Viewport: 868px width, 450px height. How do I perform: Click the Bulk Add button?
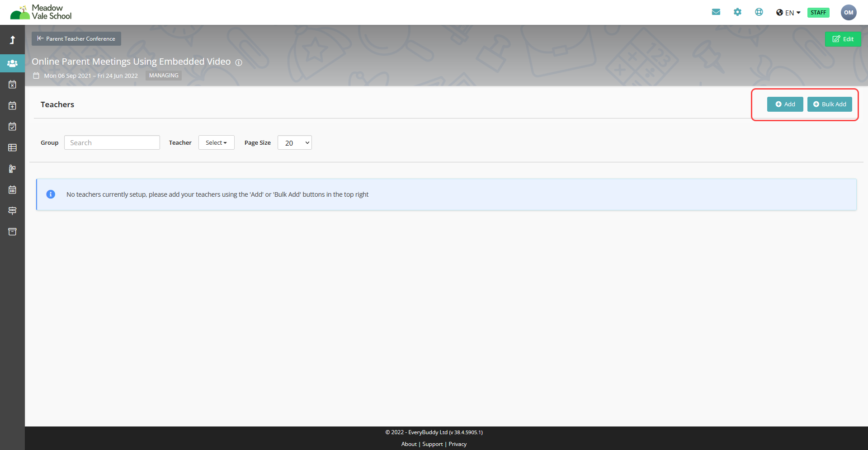tap(830, 104)
